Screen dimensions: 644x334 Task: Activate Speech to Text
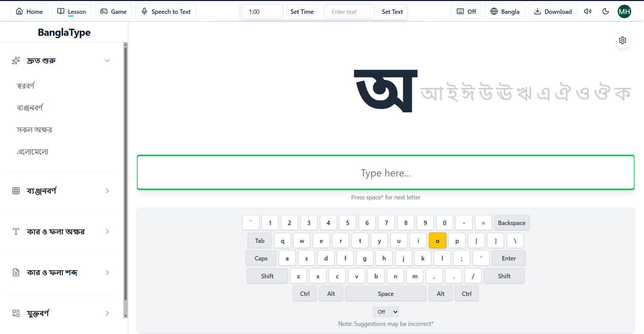click(x=166, y=11)
